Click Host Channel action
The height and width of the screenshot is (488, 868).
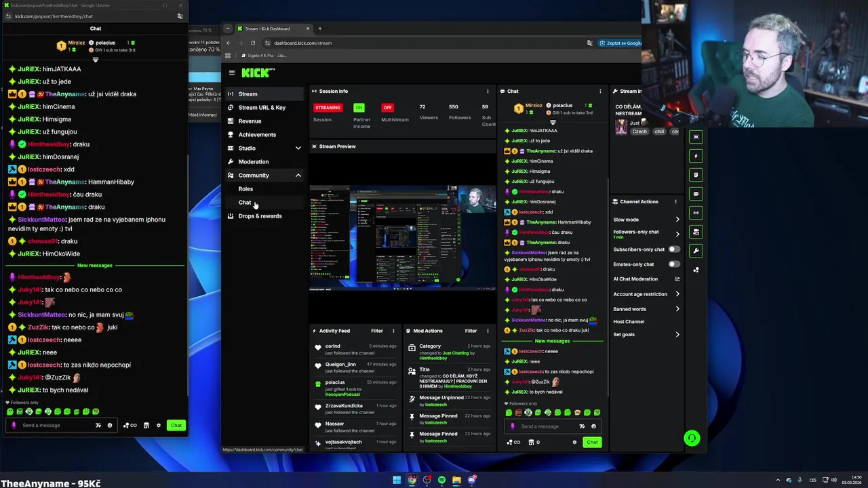pos(629,321)
